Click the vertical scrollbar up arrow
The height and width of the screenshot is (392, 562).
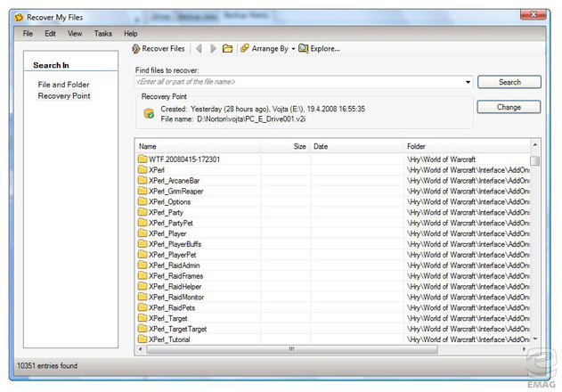tap(534, 145)
